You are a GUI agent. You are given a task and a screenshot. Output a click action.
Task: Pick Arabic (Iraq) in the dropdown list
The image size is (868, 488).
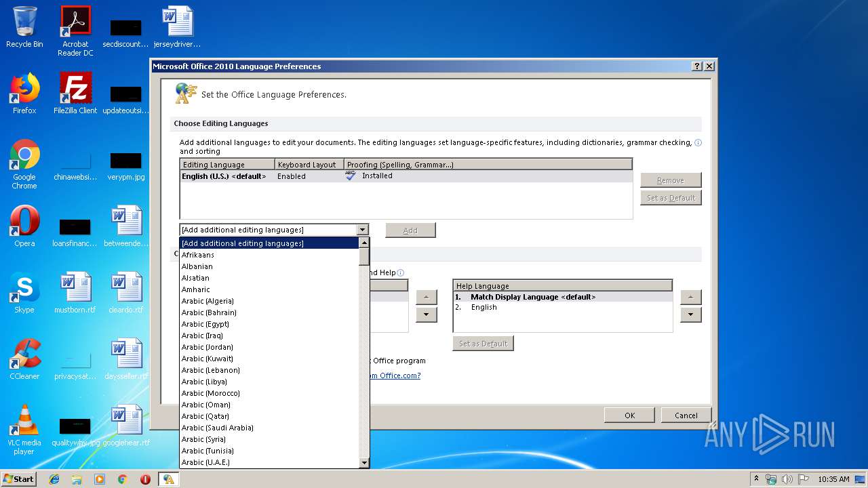(x=269, y=335)
